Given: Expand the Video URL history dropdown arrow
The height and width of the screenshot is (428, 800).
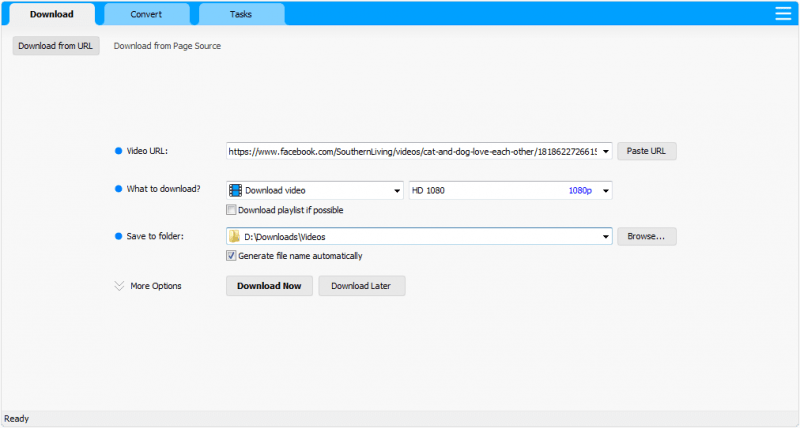Looking at the screenshot, I should click(x=605, y=152).
